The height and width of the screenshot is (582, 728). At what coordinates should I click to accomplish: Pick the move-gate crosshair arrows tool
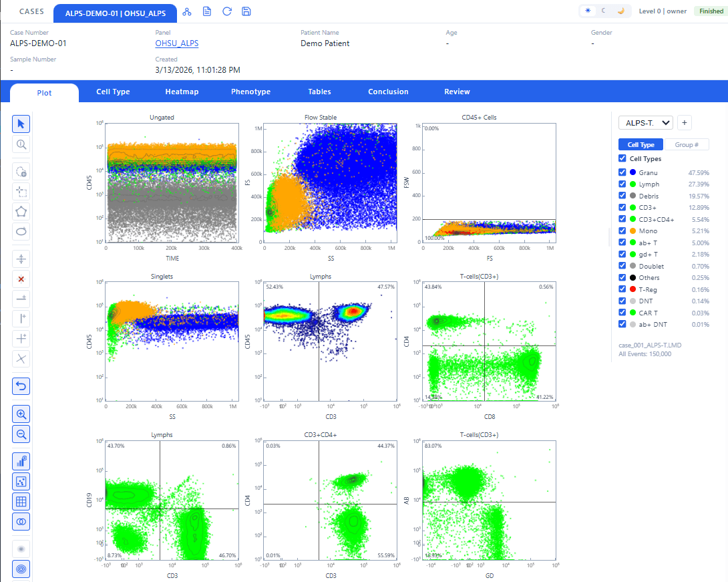tap(21, 259)
